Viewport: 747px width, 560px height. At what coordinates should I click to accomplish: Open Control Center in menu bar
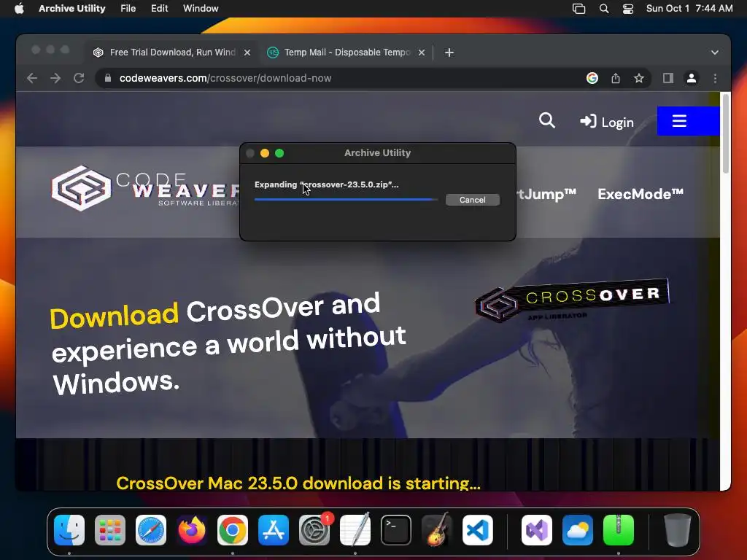pyautogui.click(x=628, y=9)
